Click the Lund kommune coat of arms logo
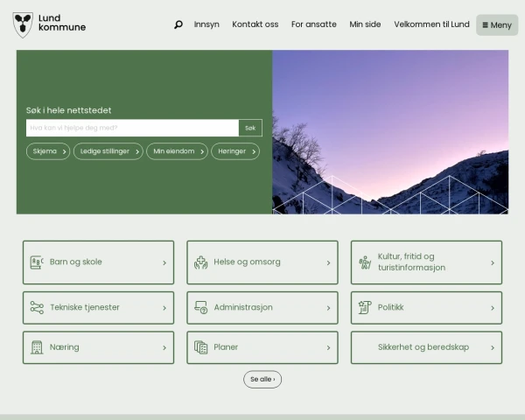 tap(23, 24)
